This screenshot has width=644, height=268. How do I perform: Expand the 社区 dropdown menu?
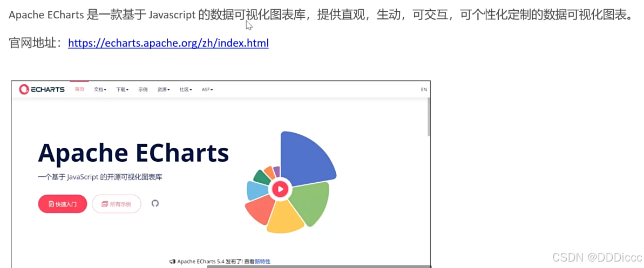tap(186, 90)
